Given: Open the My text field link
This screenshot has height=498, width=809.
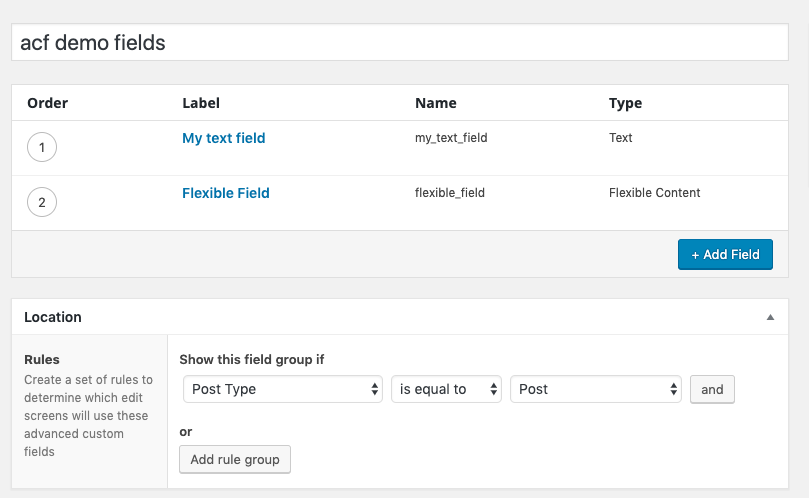Looking at the screenshot, I should click(224, 138).
